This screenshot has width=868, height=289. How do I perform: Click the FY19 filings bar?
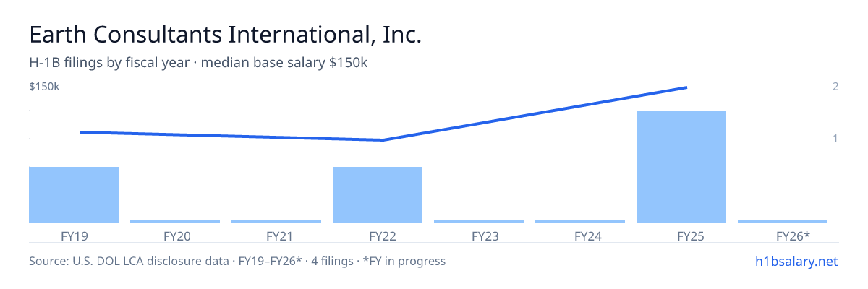tap(74, 195)
